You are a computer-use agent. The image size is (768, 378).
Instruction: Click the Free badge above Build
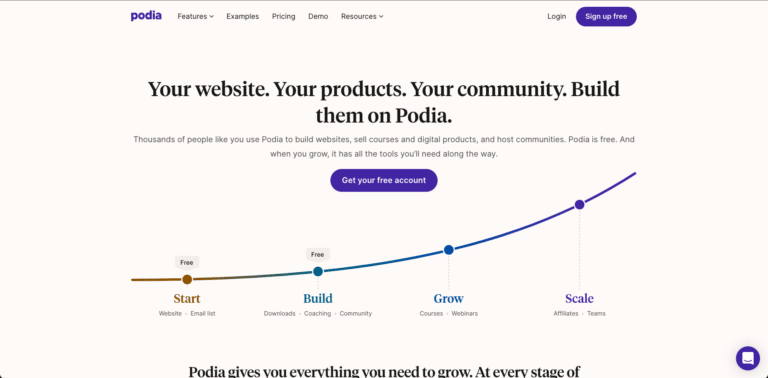(318, 255)
